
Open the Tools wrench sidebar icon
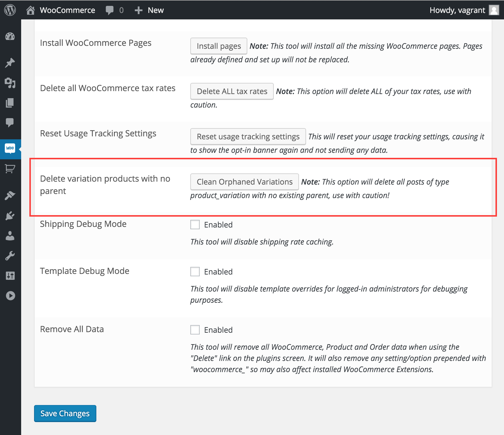(10, 256)
